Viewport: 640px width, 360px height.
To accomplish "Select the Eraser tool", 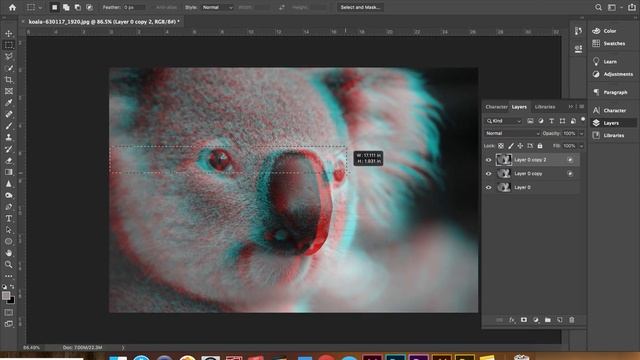I will coord(9,160).
